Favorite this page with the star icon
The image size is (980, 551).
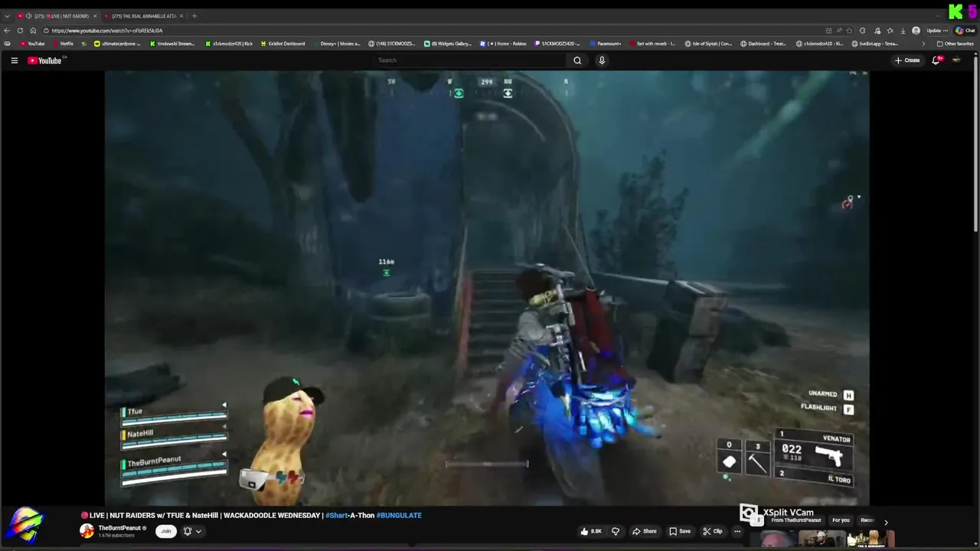(x=849, y=31)
